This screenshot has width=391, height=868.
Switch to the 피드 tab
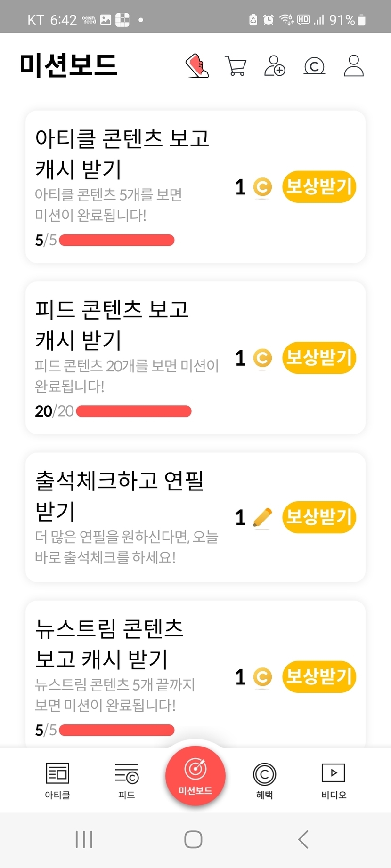[x=127, y=780]
